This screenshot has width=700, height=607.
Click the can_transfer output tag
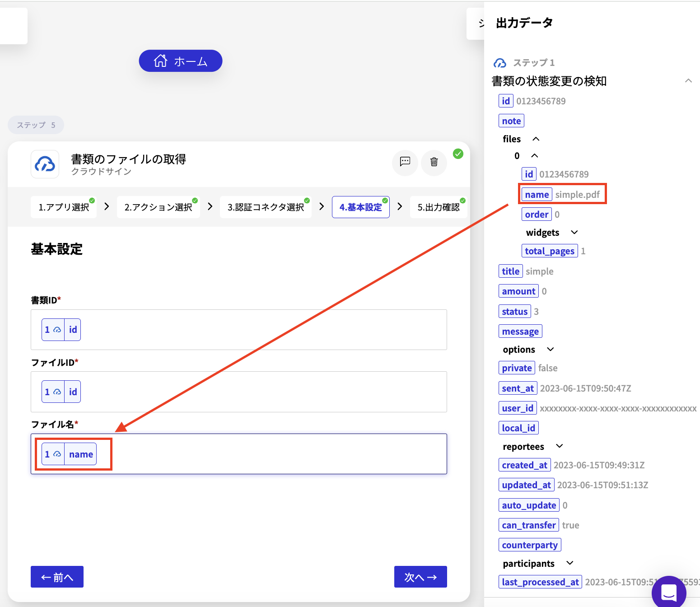(529, 525)
